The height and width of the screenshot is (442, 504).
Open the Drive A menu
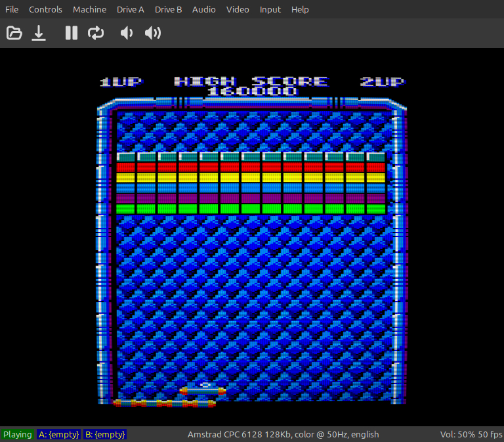pos(131,9)
